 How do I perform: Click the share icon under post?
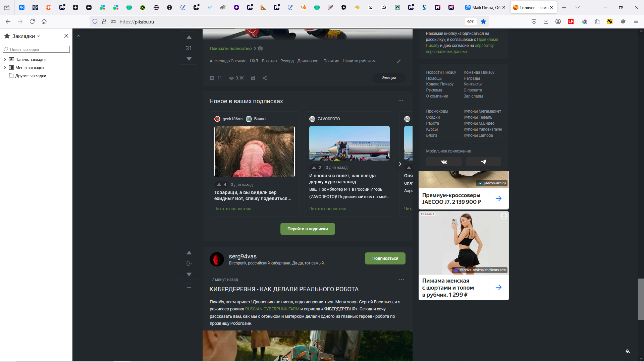pos(265,78)
